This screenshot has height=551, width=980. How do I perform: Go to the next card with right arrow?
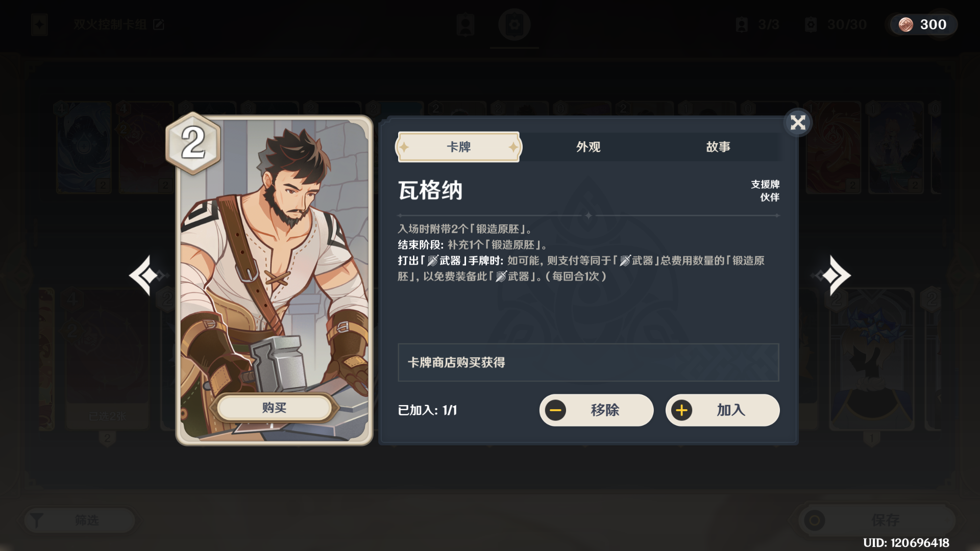tap(832, 275)
